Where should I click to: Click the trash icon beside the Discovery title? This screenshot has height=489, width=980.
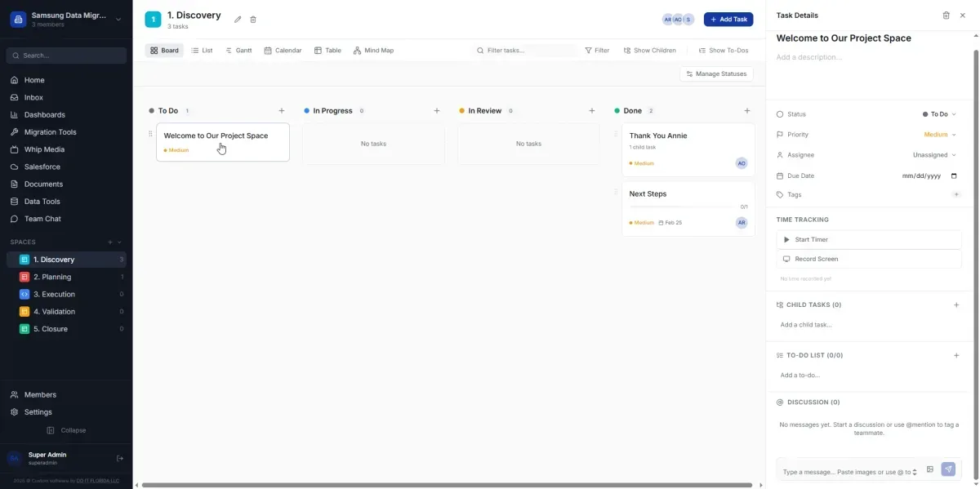(253, 20)
